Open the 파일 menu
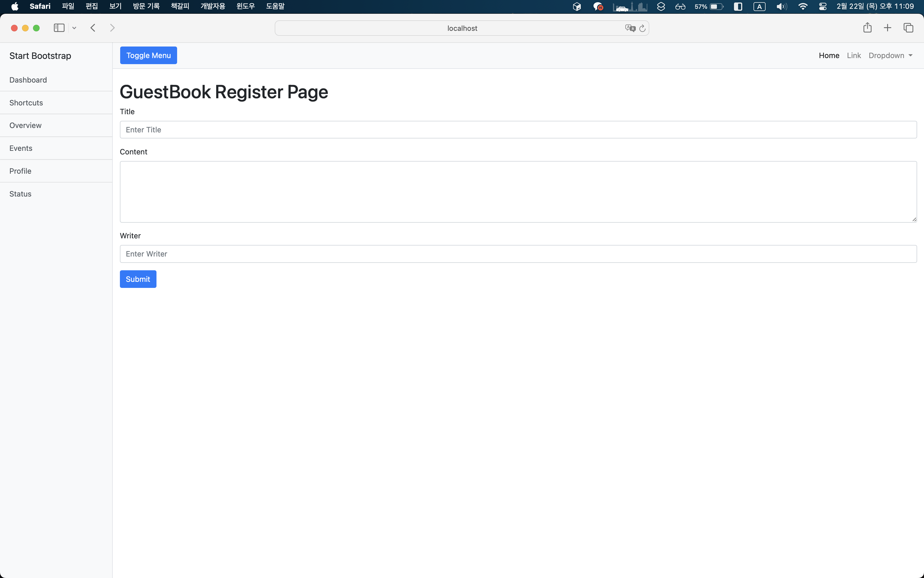The width and height of the screenshot is (924, 578). coord(68,7)
